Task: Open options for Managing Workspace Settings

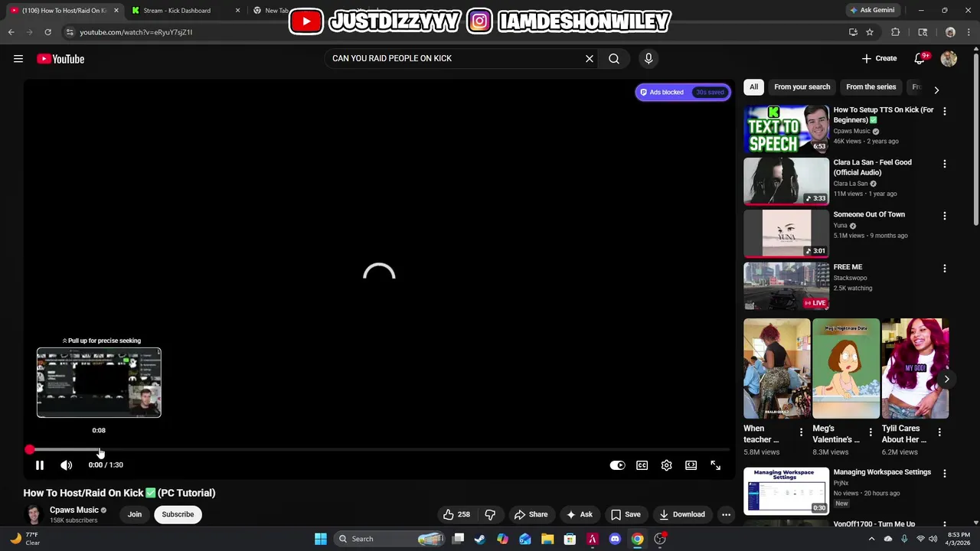Action: click(944, 474)
